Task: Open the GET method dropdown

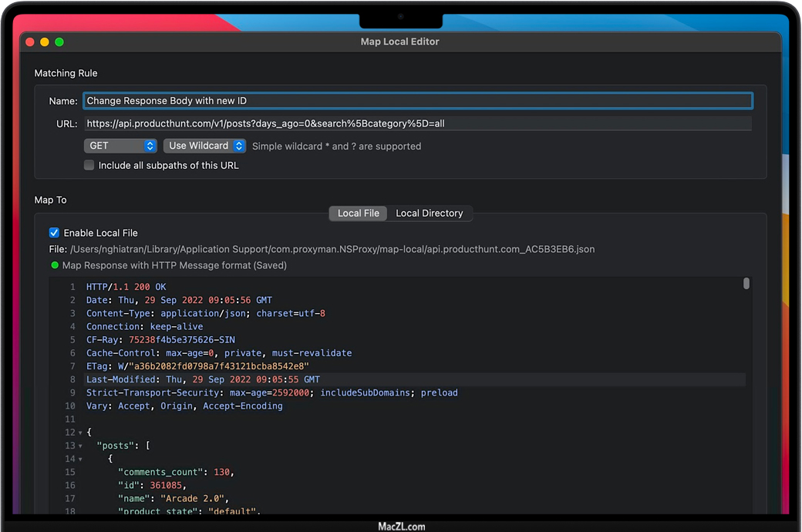Action: pyautogui.click(x=120, y=146)
